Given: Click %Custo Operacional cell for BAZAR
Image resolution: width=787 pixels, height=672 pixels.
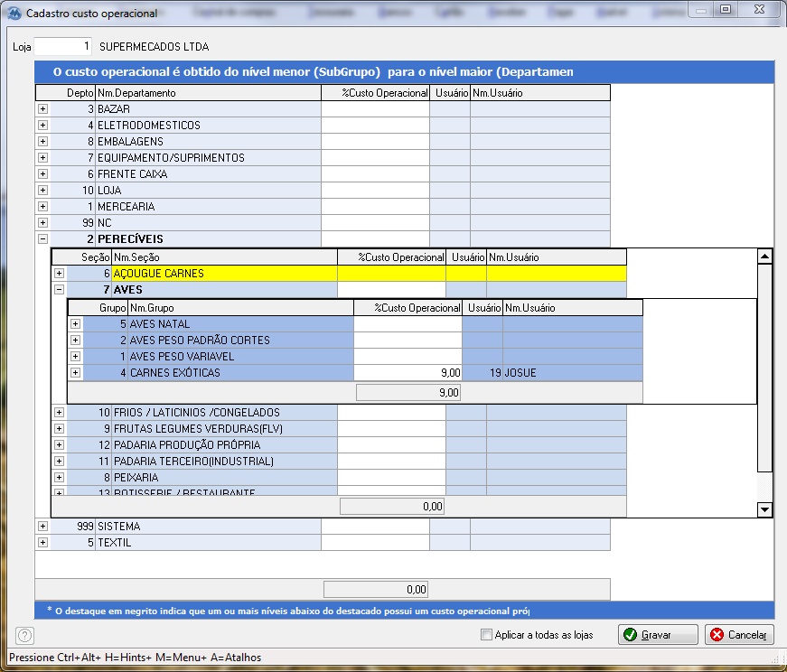Looking at the screenshot, I should click(x=376, y=109).
